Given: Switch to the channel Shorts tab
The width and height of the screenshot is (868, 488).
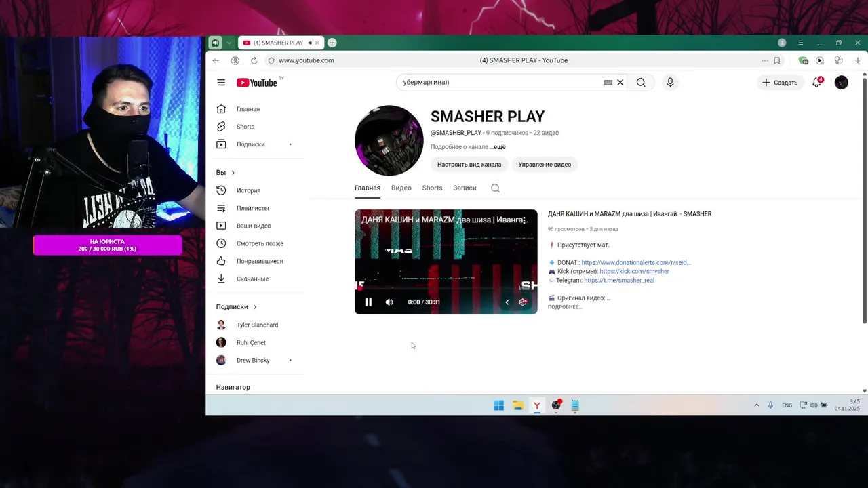Looking at the screenshot, I should tap(432, 188).
